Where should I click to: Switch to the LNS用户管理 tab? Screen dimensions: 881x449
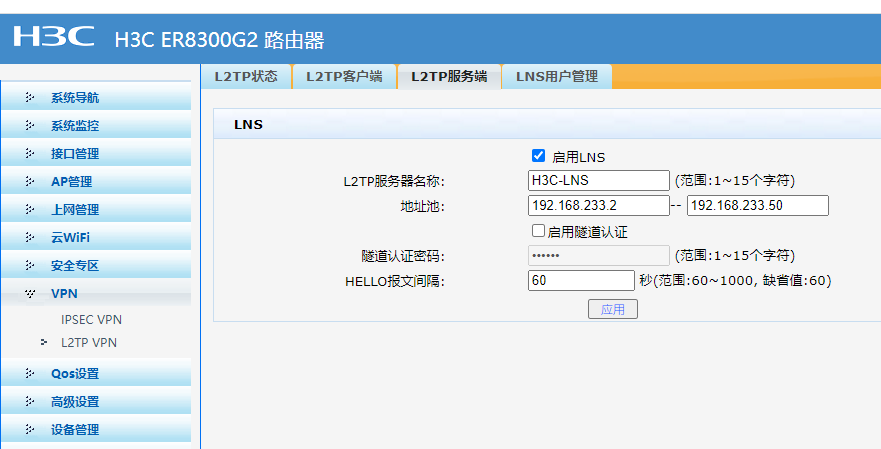pyautogui.click(x=557, y=76)
